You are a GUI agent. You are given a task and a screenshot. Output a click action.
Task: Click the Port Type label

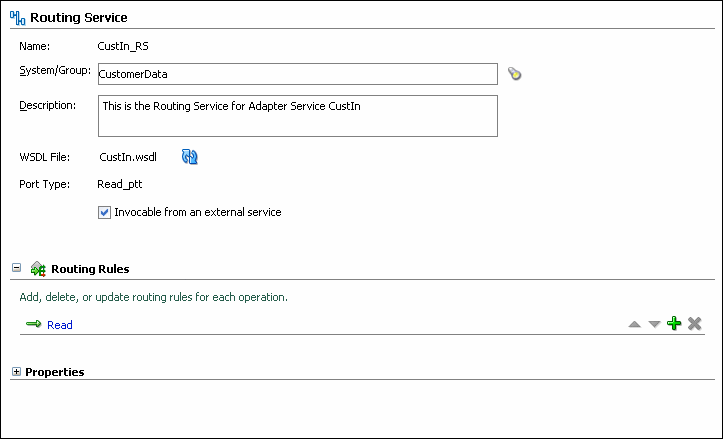coord(45,184)
